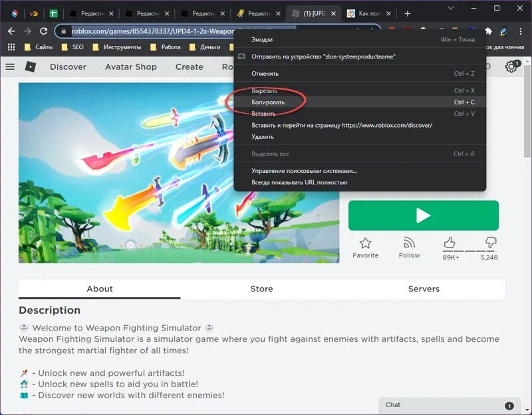
Task: Click the like/dislike ratio bar
Action: (470, 251)
